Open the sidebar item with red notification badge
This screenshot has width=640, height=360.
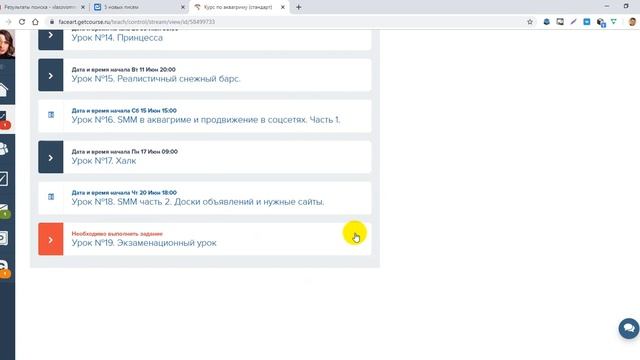pyautogui.click(x=4, y=120)
